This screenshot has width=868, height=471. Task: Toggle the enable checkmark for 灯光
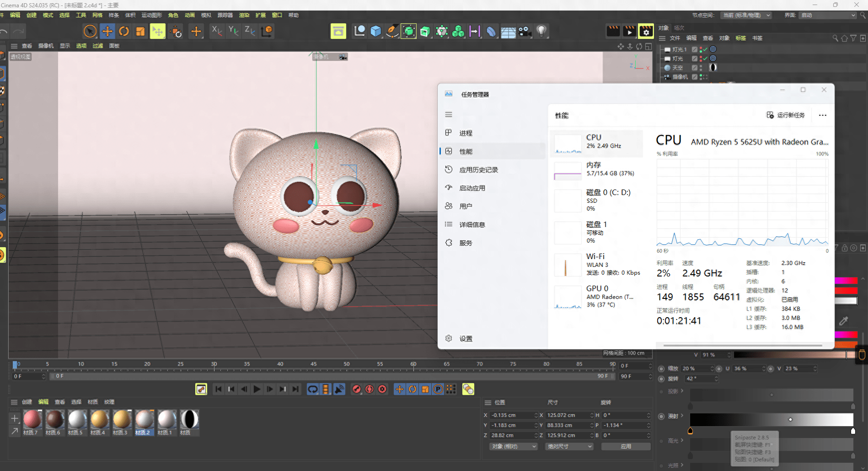[x=705, y=59]
